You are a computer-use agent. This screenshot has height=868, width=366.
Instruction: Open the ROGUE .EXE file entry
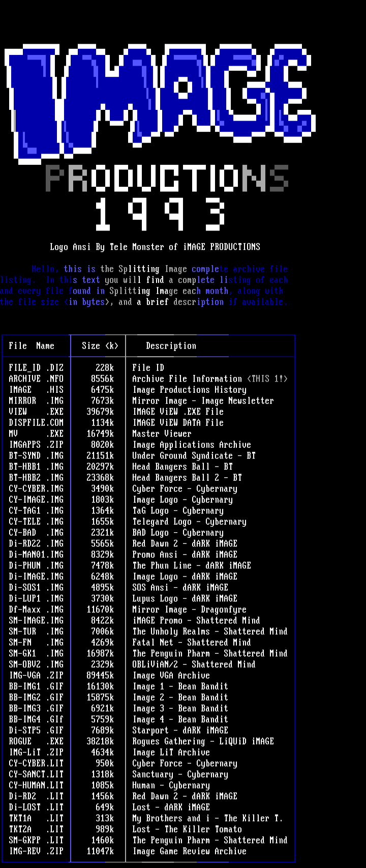click(x=36, y=742)
